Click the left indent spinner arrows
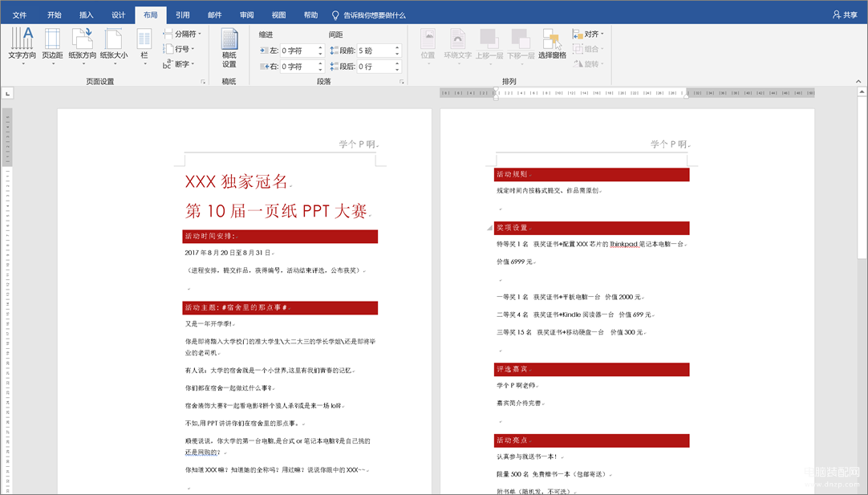The height and width of the screenshot is (495, 868). (x=320, y=51)
